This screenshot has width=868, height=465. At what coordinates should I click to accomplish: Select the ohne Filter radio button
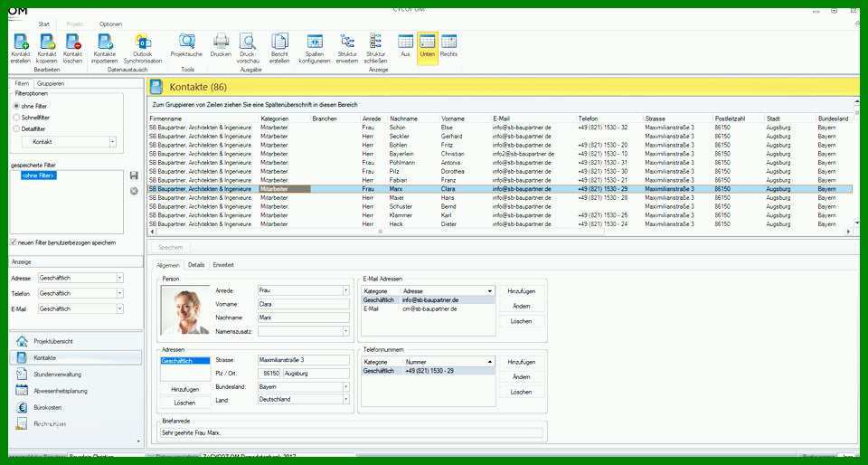[x=16, y=106]
